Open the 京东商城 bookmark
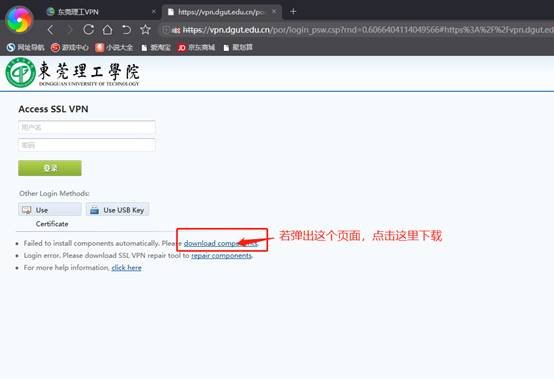 pos(196,47)
